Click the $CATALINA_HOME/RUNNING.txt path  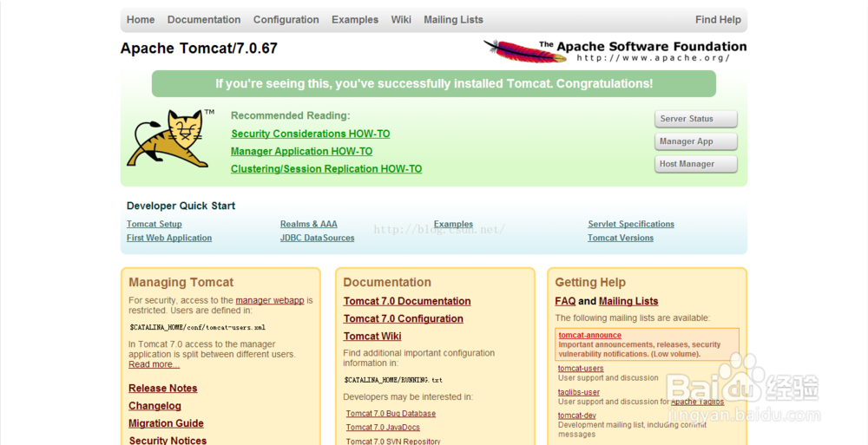point(393,380)
